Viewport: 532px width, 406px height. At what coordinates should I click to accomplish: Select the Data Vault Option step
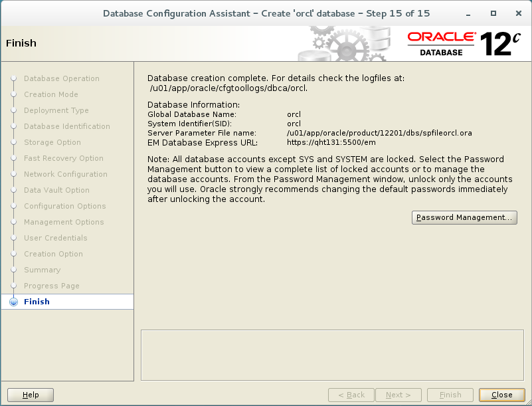[56, 190]
